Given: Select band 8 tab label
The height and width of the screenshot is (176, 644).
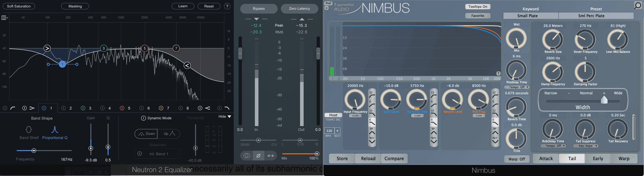Looking at the screenshot, I should (x=188, y=108).
